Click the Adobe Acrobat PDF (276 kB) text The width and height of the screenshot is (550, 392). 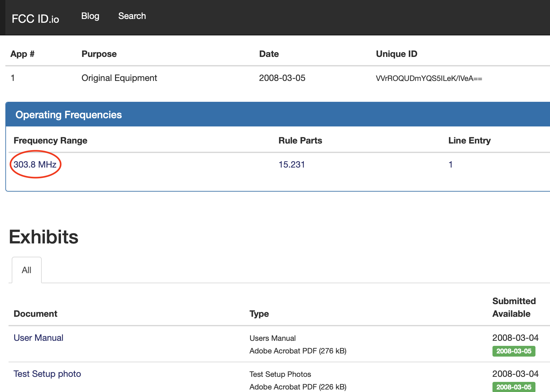(x=298, y=351)
